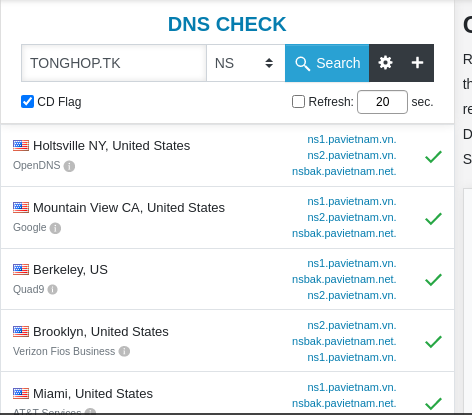This screenshot has width=472, height=415.
Task: Click the Verizon Fios Business info icon
Action: [124, 351]
